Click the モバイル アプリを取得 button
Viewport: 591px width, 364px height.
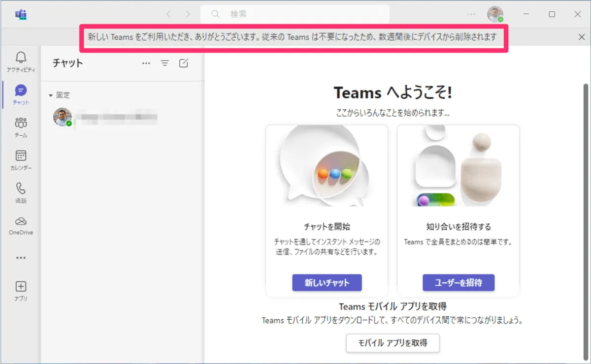393,343
